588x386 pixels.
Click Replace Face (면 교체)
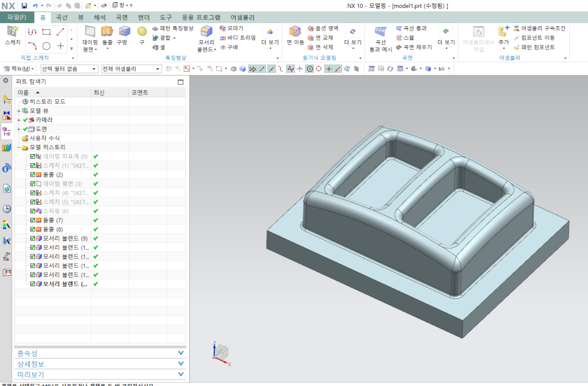point(320,38)
